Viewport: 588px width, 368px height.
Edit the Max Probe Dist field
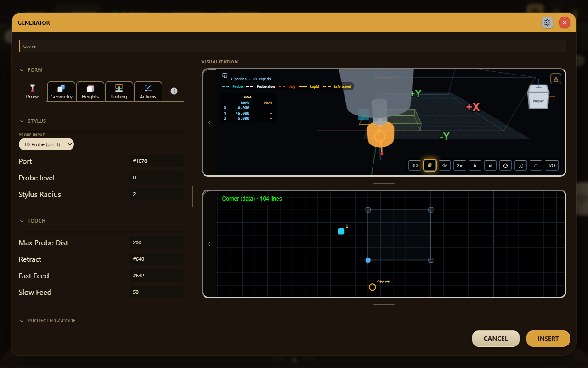click(x=157, y=242)
